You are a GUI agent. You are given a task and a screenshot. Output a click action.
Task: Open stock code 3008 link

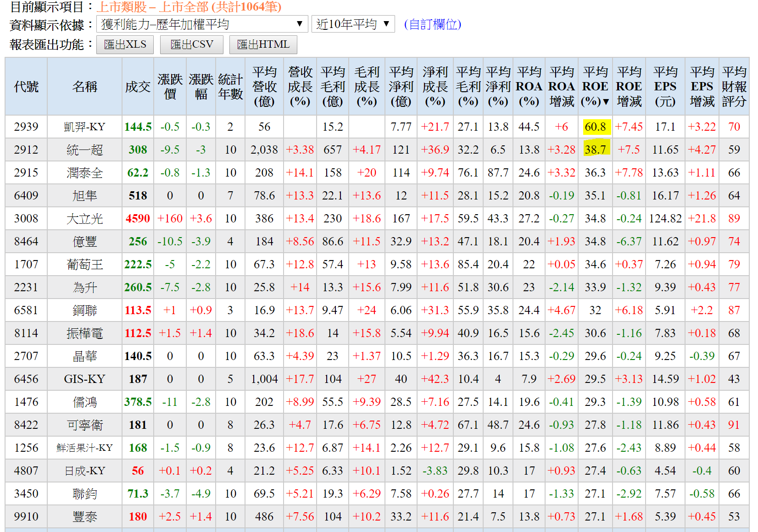[26, 218]
